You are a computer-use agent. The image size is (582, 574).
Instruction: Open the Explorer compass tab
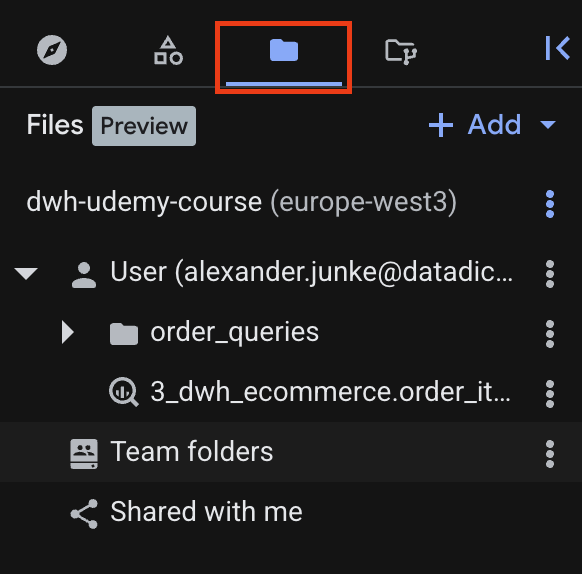click(52, 50)
